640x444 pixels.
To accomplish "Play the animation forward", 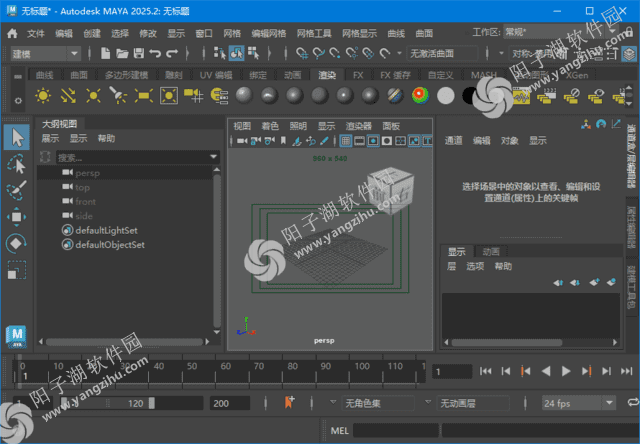I will [x=566, y=371].
